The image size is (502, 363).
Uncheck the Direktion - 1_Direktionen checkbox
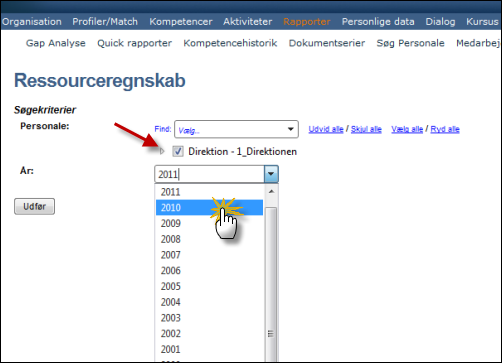[178, 151]
